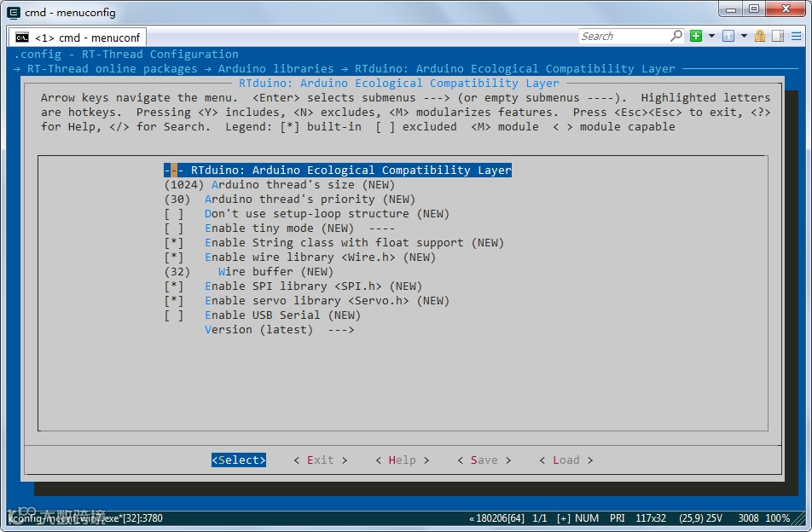Open the hamburger system menu icon
Screen dimensions: 812x532
point(797,36)
